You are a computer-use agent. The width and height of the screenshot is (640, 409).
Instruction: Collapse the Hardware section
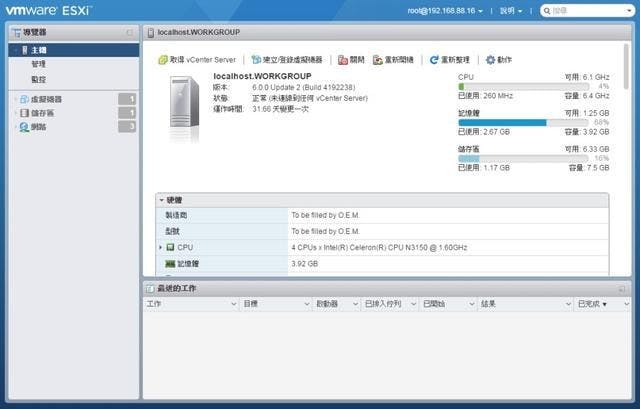click(161, 200)
